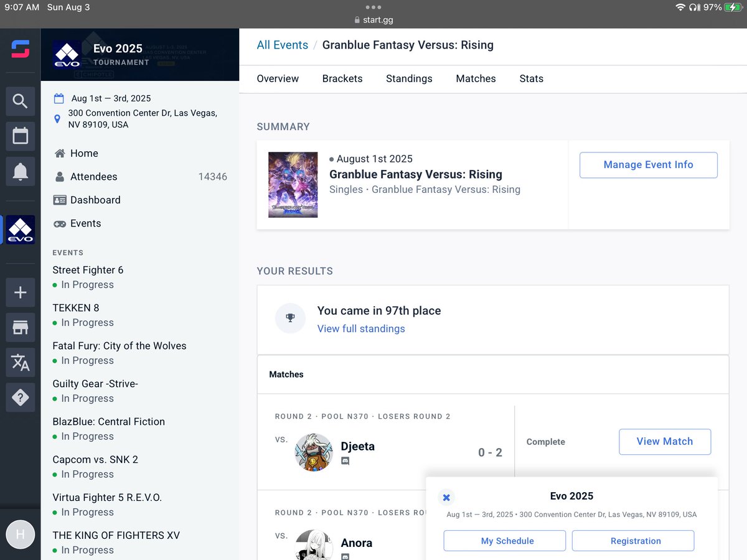Click the All Events breadcrumb link
The width and height of the screenshot is (747, 560).
[x=283, y=45]
